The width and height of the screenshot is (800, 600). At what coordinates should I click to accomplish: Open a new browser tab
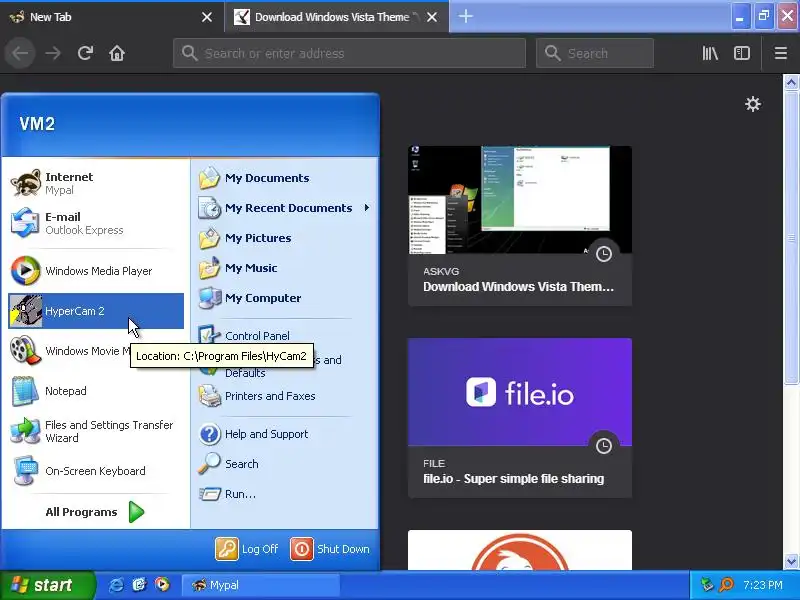pos(465,16)
